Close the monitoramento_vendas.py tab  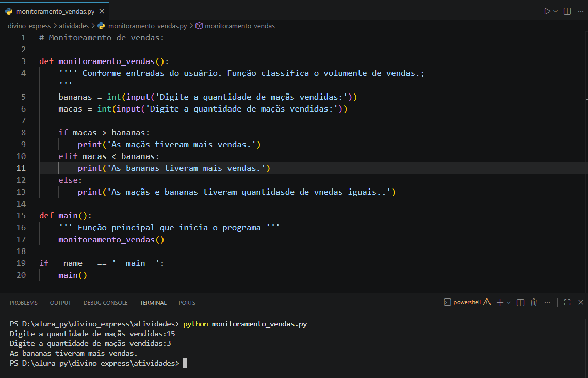pyautogui.click(x=102, y=12)
